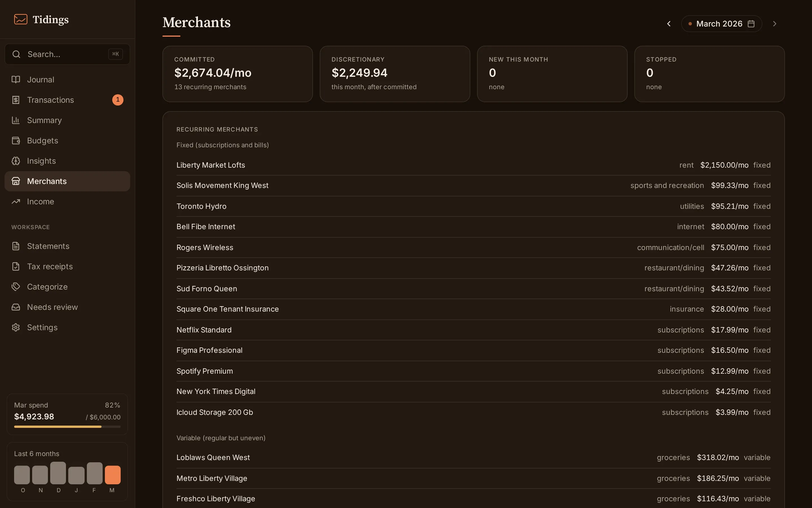Click the Summary bar chart icon

(x=16, y=120)
